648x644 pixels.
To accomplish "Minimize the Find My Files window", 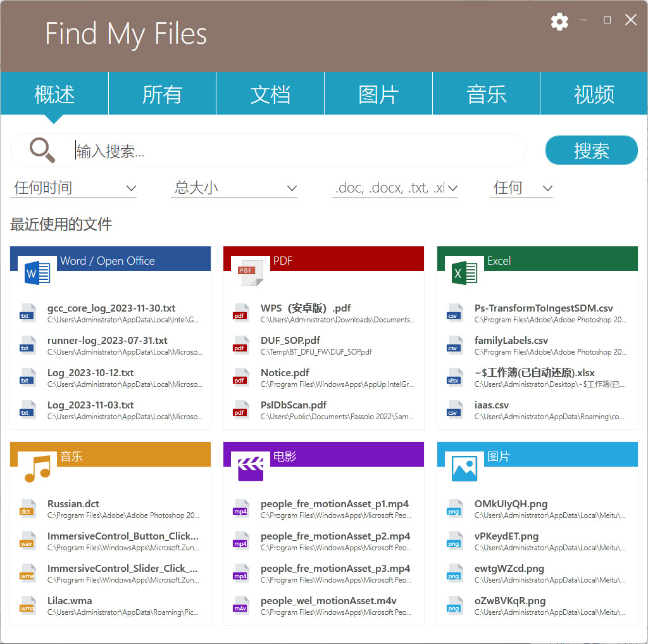I will coord(583,20).
